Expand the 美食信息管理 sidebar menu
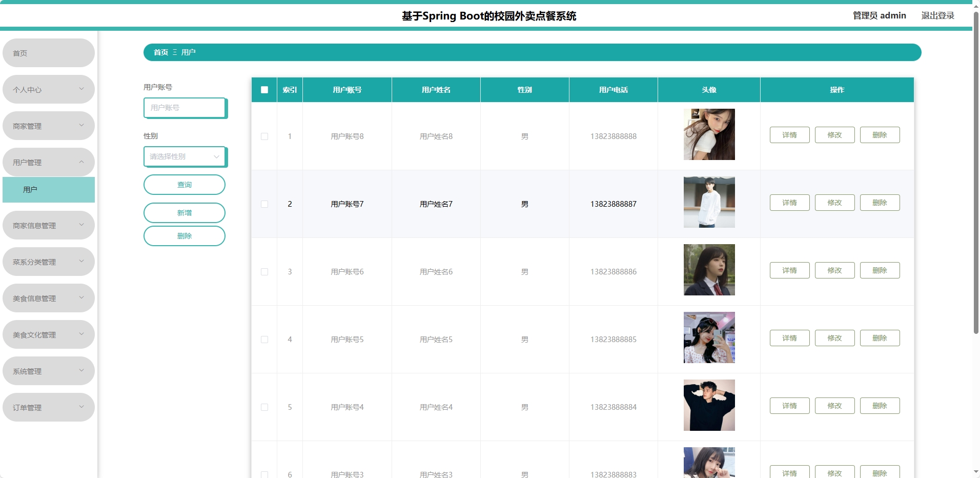This screenshot has height=478, width=980. pyautogui.click(x=49, y=298)
